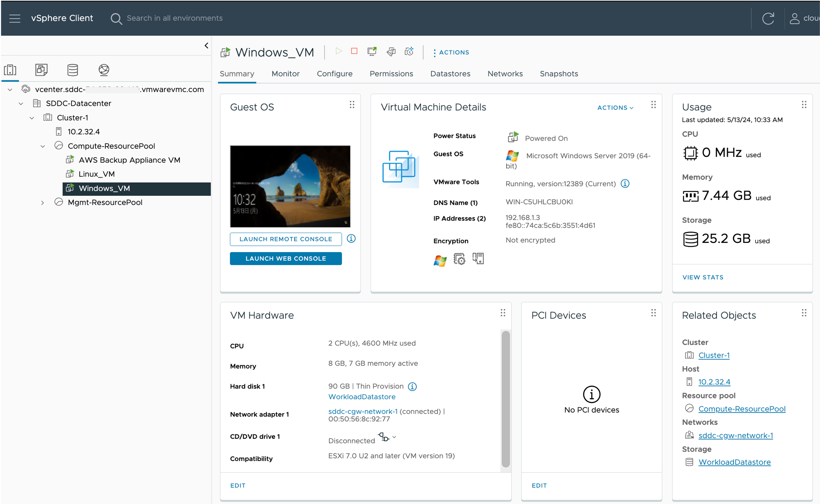Click the Windows console screenshot thumbnail

coord(290,186)
